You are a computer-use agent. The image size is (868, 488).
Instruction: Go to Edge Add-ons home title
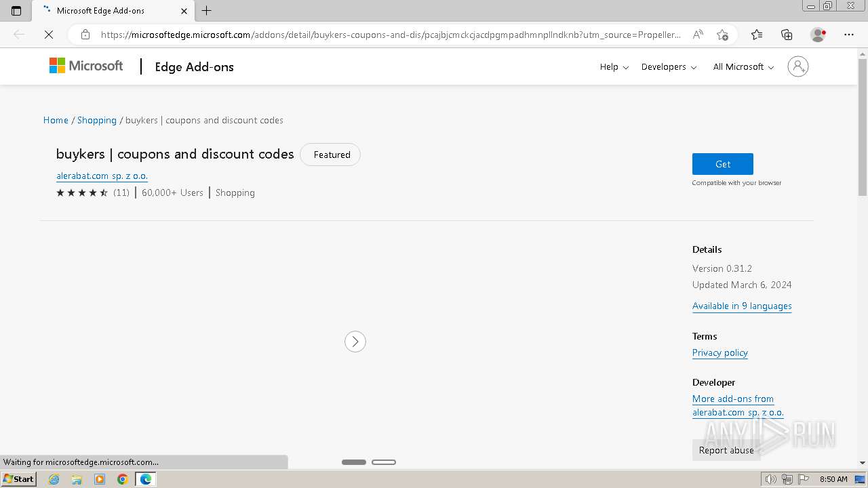195,66
